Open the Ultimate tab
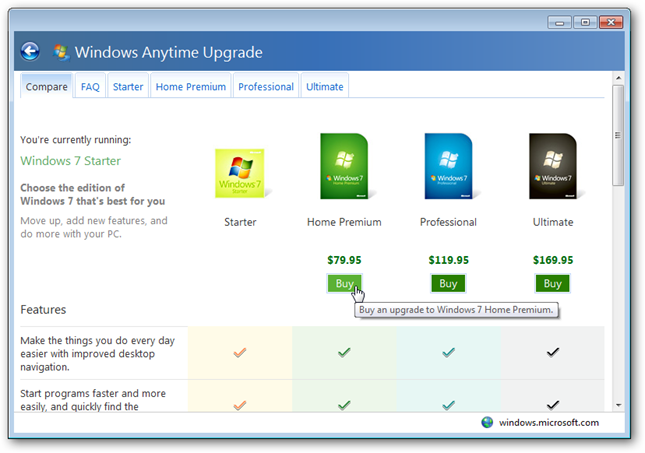The width and height of the screenshot is (645, 453). click(x=325, y=86)
